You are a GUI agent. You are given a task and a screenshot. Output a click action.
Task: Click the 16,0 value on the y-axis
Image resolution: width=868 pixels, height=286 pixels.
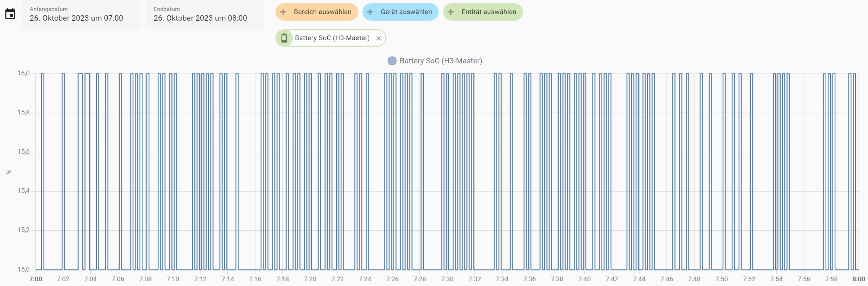click(24, 73)
